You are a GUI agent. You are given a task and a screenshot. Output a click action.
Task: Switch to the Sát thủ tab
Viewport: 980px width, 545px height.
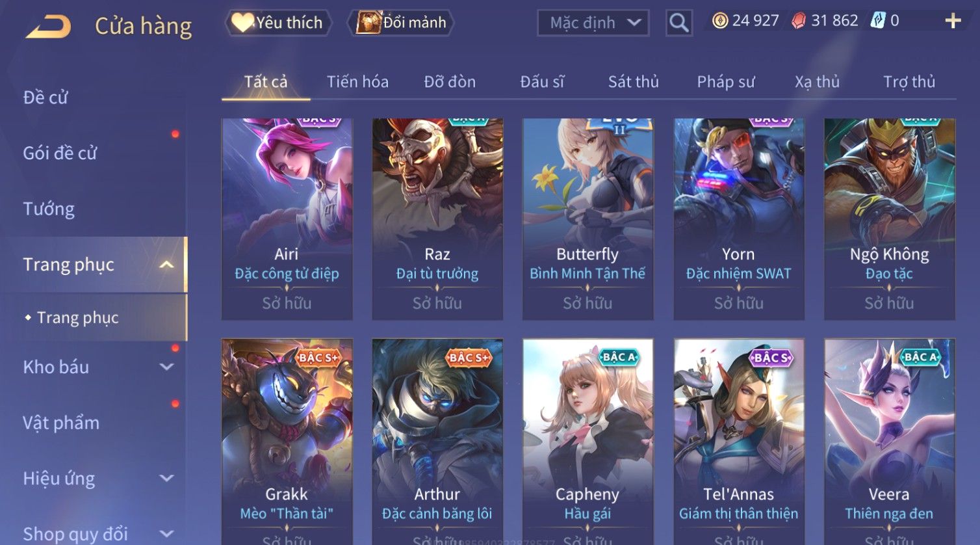[x=633, y=82]
